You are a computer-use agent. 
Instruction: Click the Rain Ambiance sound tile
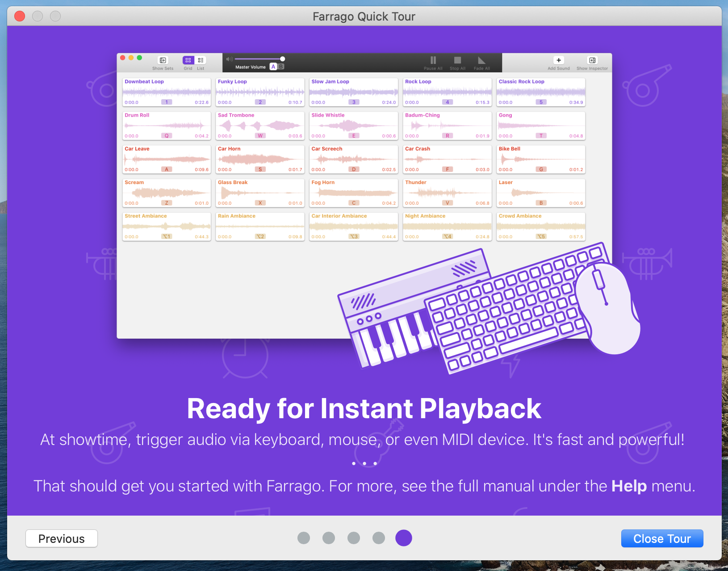point(260,227)
